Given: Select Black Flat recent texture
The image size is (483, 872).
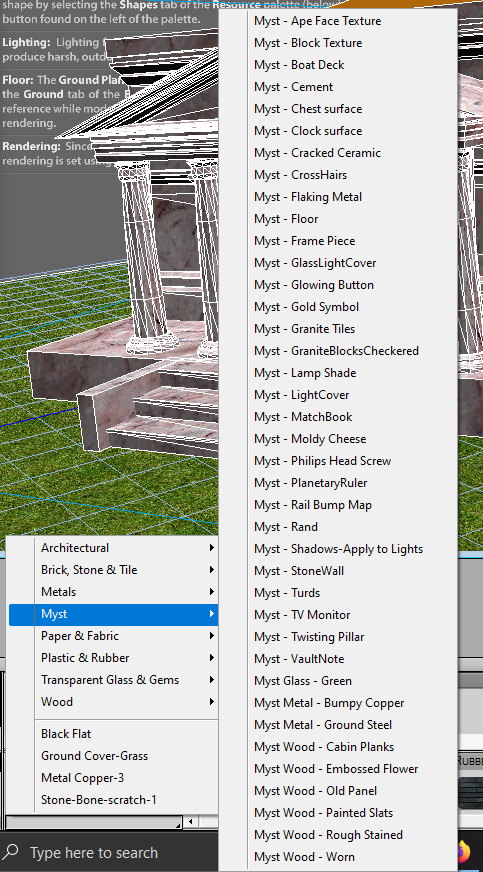Looking at the screenshot, I should (x=113, y=734).
